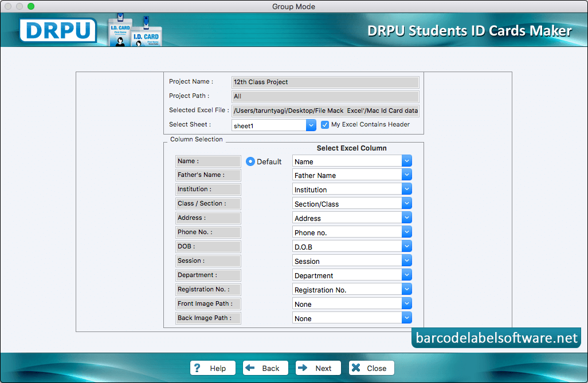Click the Back Image Path label field
Image resolution: width=588 pixels, height=383 pixels.
[208, 318]
